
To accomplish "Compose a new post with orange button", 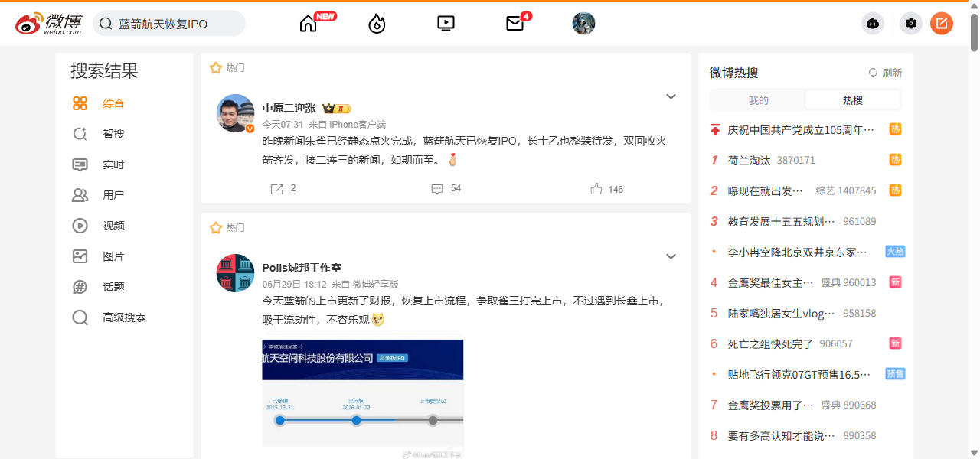I will [942, 24].
